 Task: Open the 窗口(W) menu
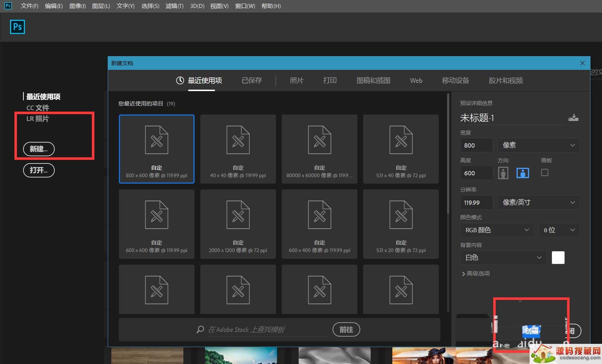[245, 6]
